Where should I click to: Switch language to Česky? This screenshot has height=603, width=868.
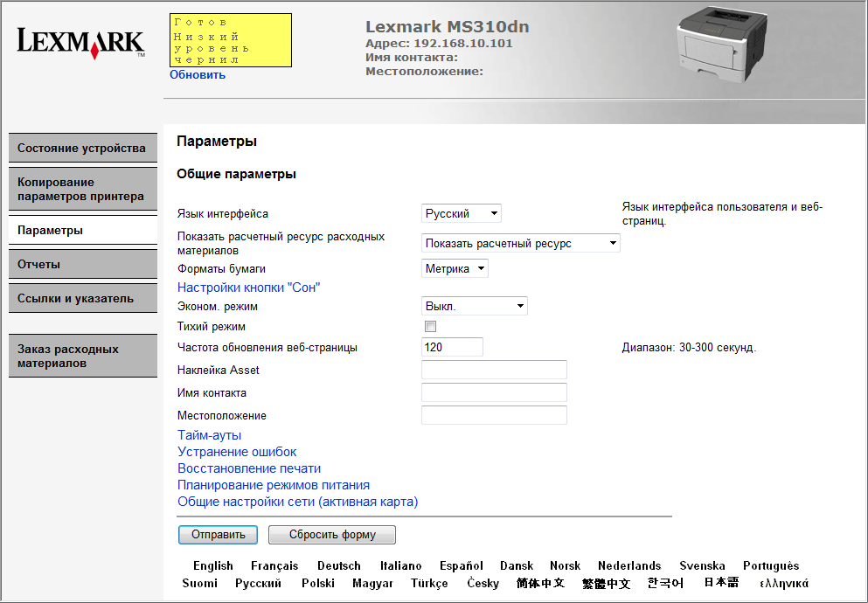483,583
